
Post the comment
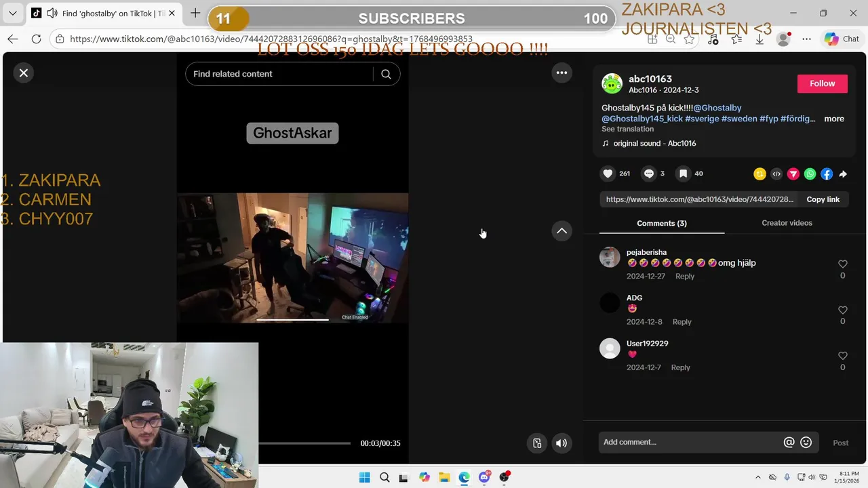[x=841, y=443]
